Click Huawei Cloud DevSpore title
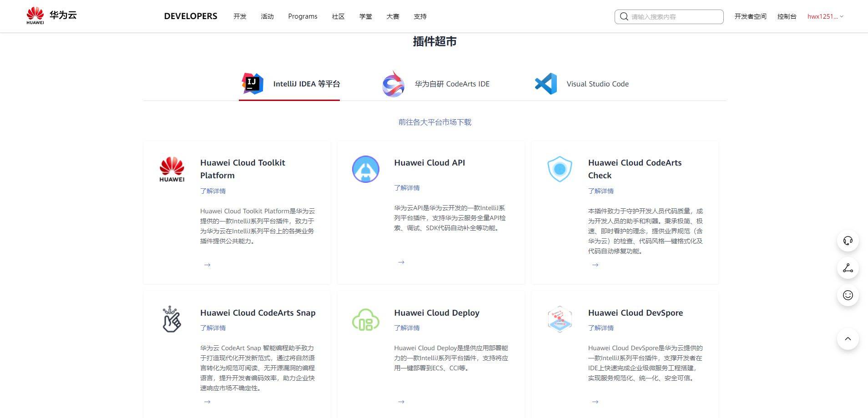Image resolution: width=868 pixels, height=418 pixels. click(636, 312)
